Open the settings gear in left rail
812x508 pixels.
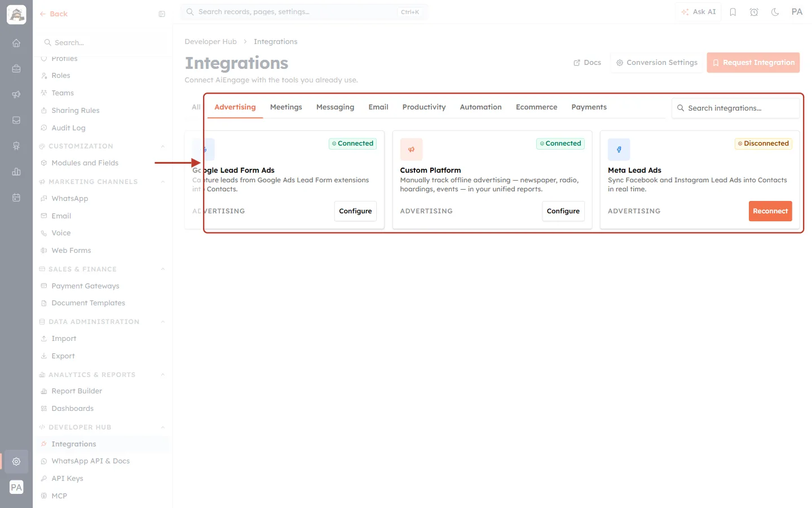16,461
